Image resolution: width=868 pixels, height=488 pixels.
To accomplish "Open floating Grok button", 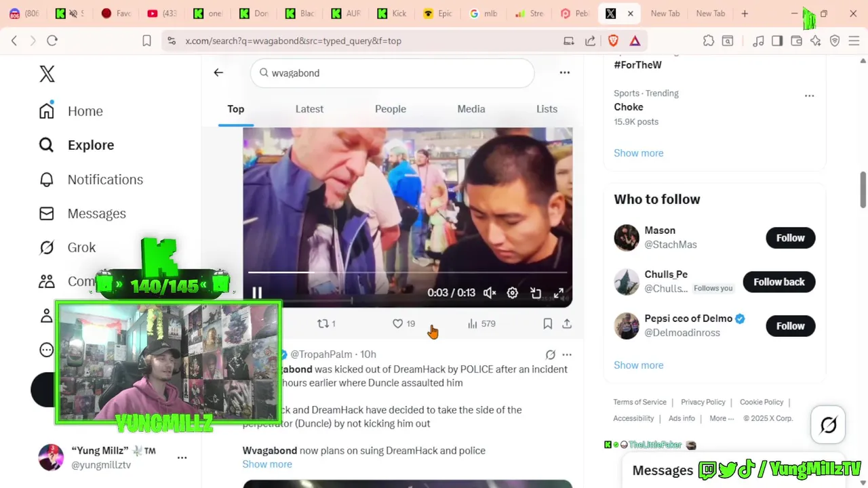I will point(828,425).
